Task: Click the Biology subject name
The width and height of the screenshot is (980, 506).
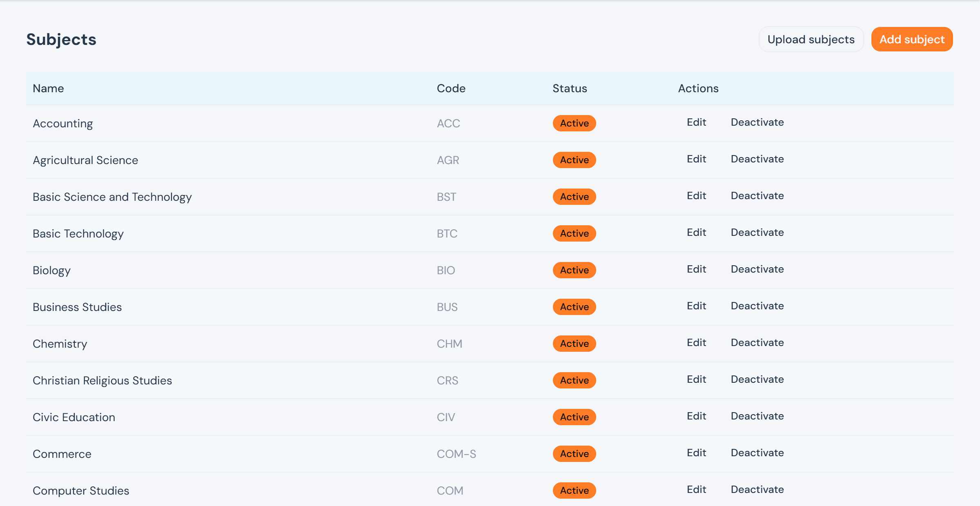Action: click(x=51, y=271)
